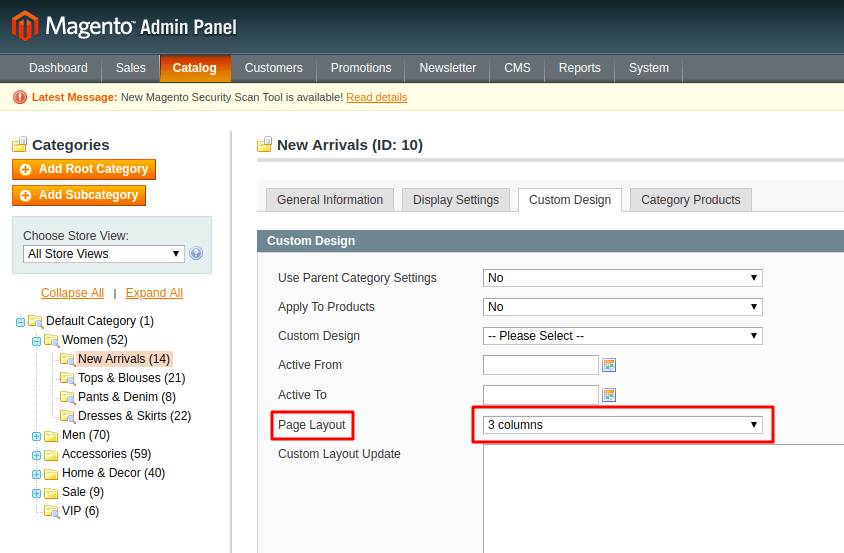The height and width of the screenshot is (553, 844).
Task: Open the Catalog menu
Action: pos(195,68)
